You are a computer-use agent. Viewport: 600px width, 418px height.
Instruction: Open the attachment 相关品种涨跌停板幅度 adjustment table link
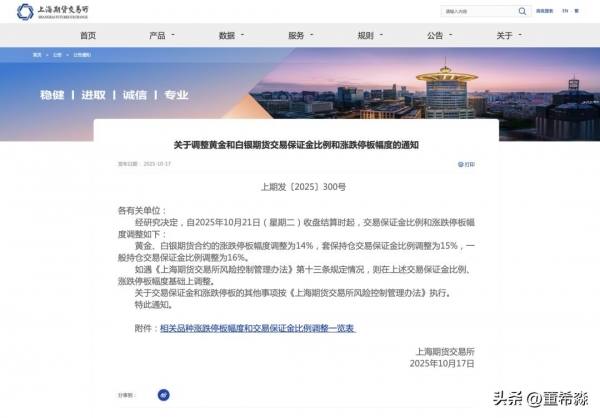[258, 328]
